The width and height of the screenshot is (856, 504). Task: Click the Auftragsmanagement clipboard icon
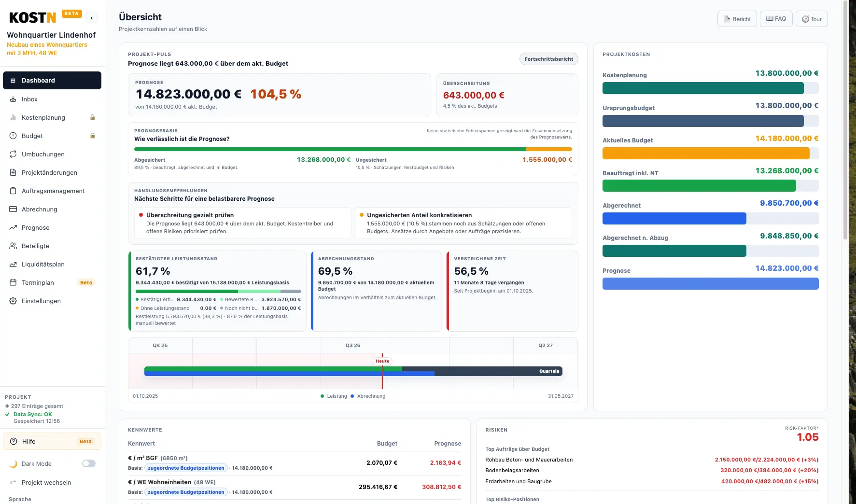click(13, 191)
